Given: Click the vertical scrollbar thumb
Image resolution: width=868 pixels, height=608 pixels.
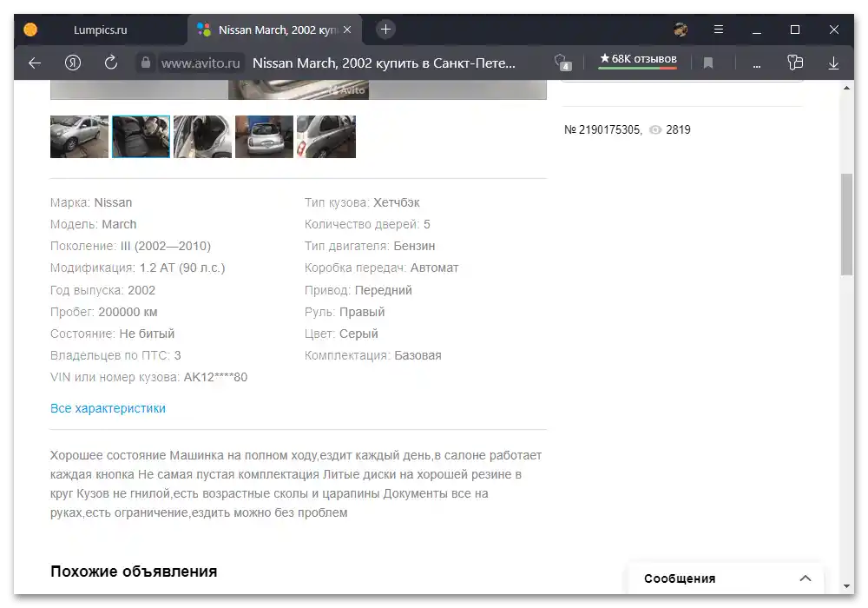Looking at the screenshot, I should [x=846, y=224].
